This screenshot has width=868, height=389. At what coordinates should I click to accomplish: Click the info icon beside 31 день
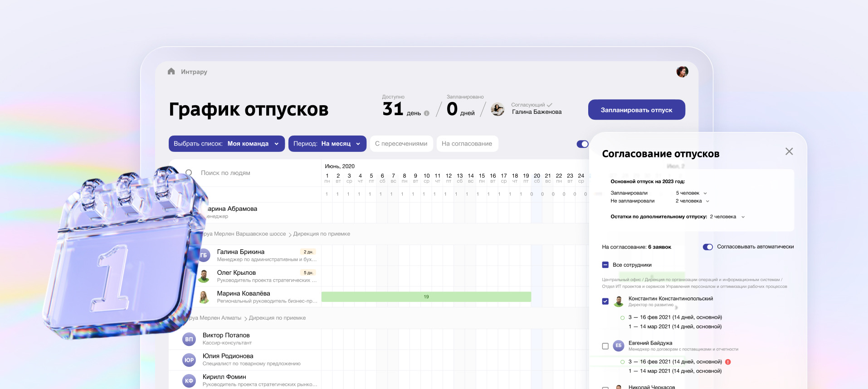(426, 113)
